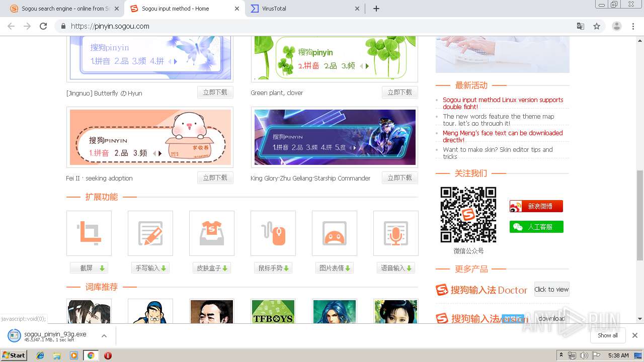Open the Windows Start menu
The width and height of the screenshot is (644, 362).
[14, 355]
